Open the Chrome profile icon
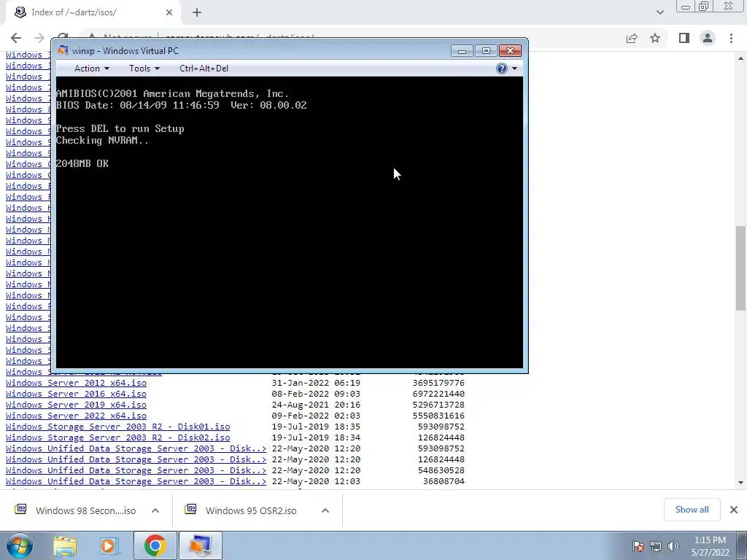 (708, 38)
